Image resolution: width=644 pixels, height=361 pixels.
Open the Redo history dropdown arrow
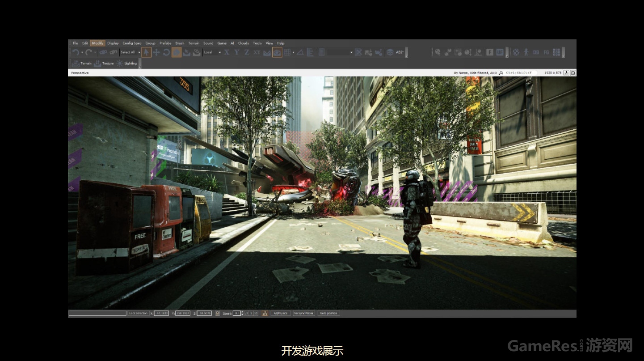(95, 52)
